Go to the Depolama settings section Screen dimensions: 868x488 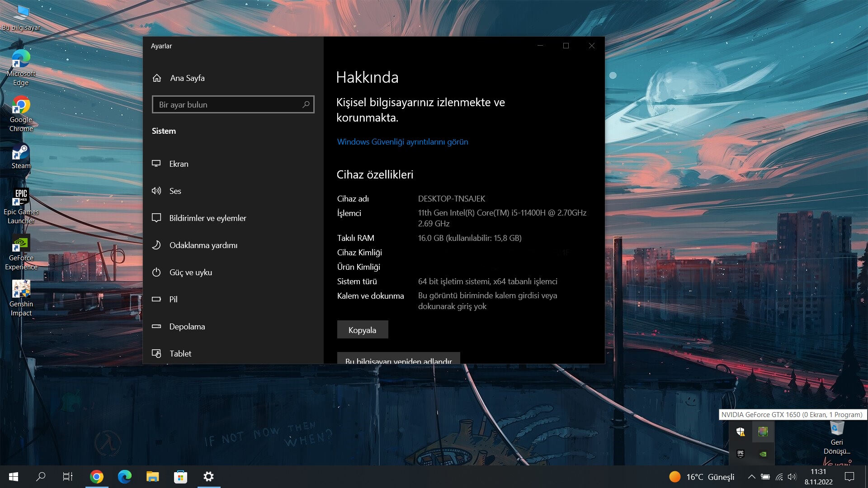click(x=187, y=327)
